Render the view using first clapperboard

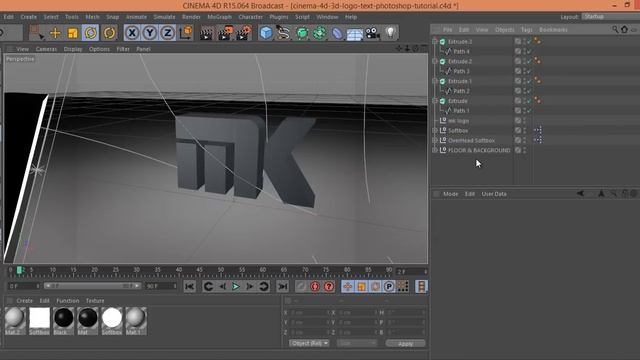click(207, 33)
